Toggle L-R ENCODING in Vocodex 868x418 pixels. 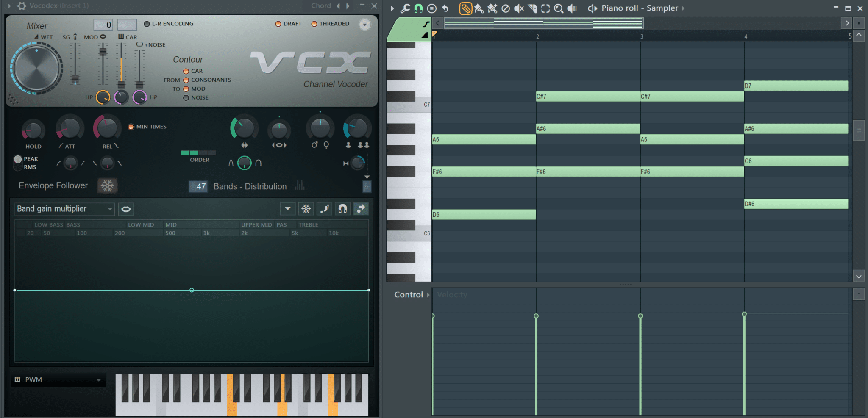point(146,24)
